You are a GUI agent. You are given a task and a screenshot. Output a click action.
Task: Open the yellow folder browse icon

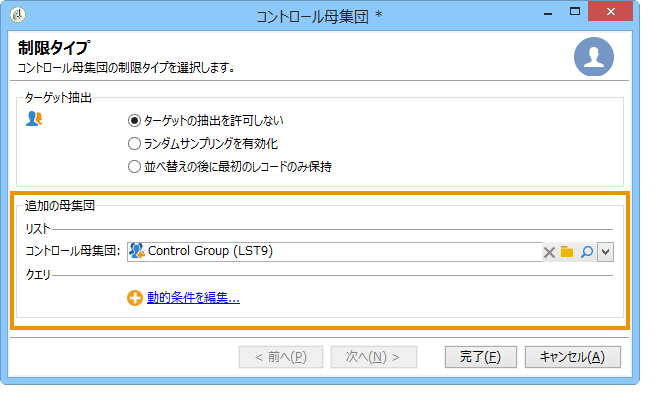coord(567,252)
